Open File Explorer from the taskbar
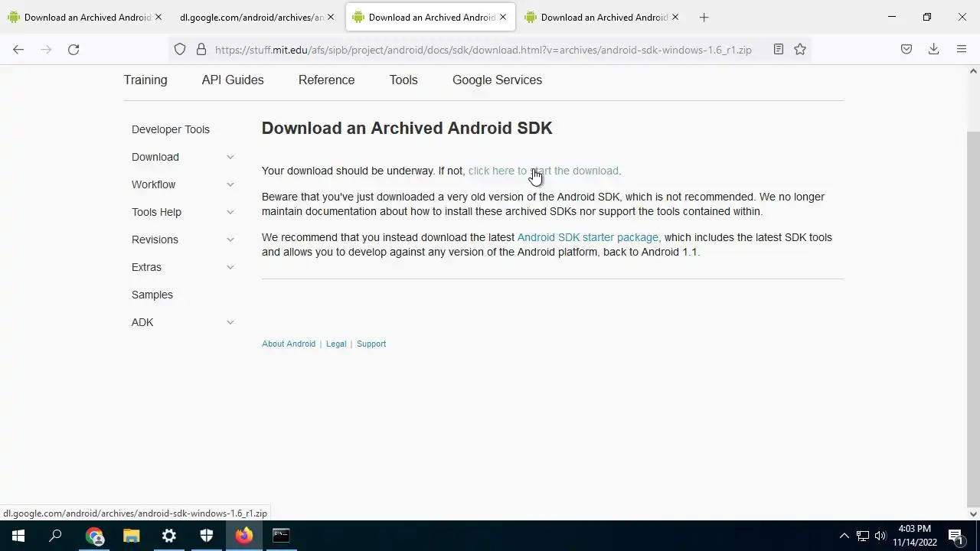This screenshot has width=980, height=551. [x=132, y=536]
